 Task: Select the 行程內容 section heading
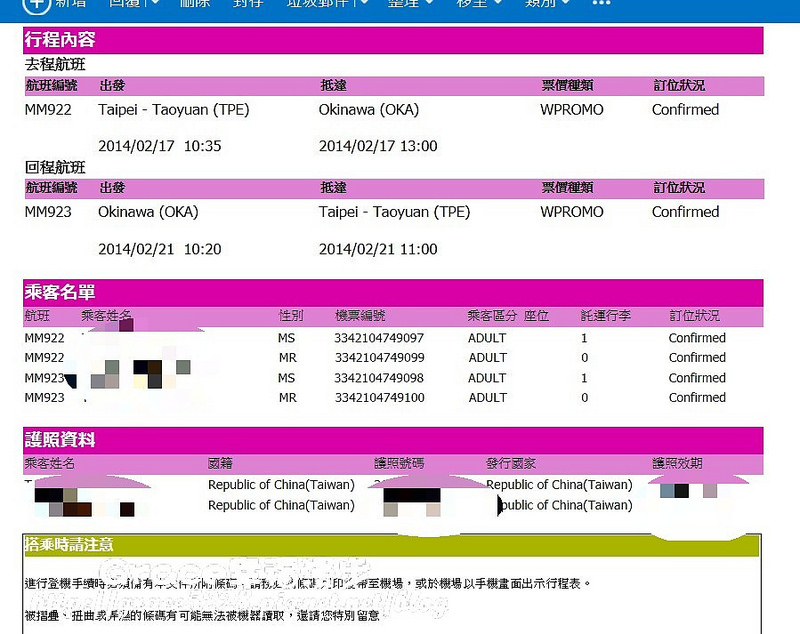point(60,40)
